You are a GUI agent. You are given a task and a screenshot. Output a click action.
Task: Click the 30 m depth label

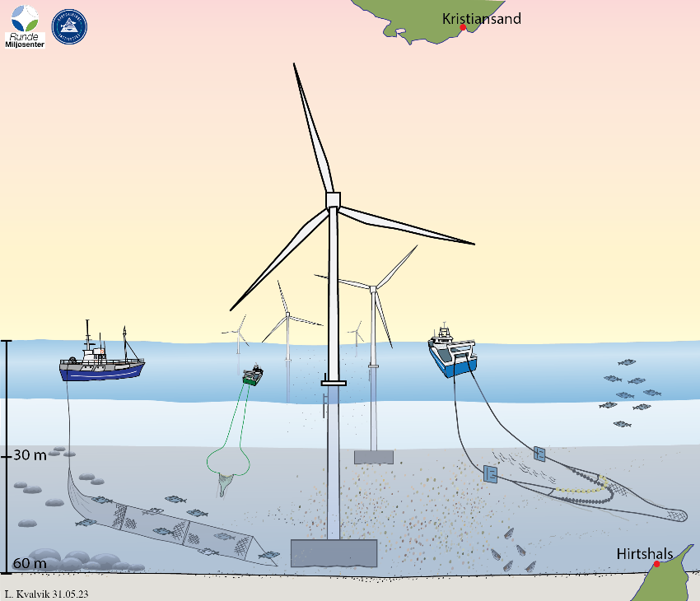click(x=29, y=456)
